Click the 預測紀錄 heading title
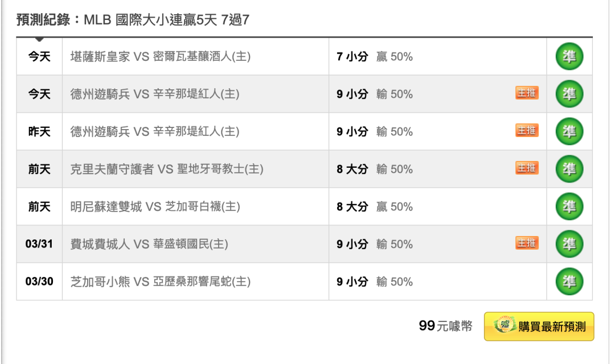This screenshot has height=364, width=615. pos(133,19)
